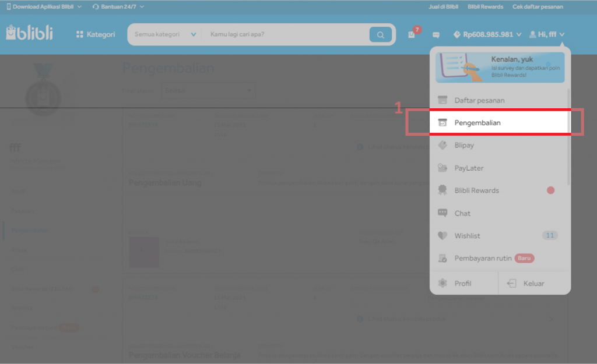The image size is (597, 364).
Task: Click the Wishlist heart icon
Action: 443,236
